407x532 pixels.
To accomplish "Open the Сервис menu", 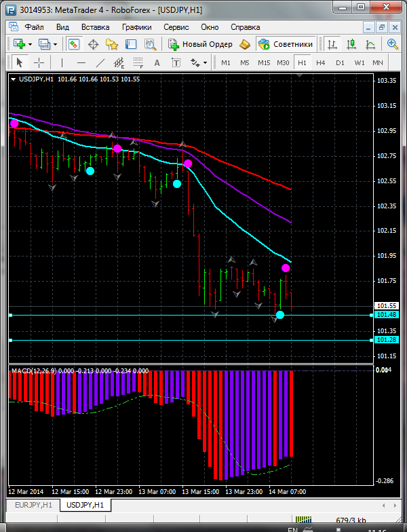I will 176,27.
